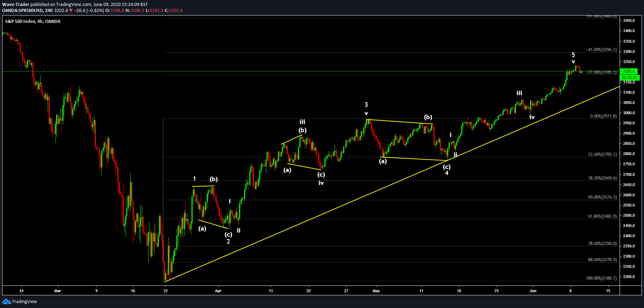
Task: Click time axis label "Mar"
Action: [58, 291]
